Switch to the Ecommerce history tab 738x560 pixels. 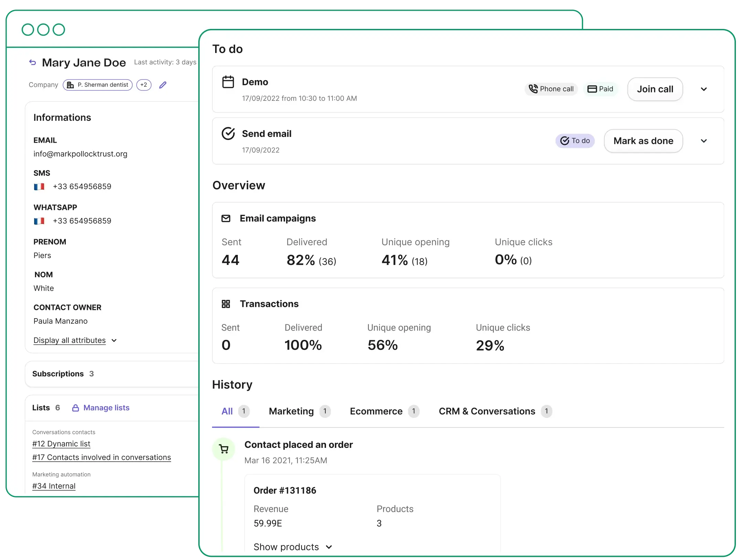pos(376,411)
